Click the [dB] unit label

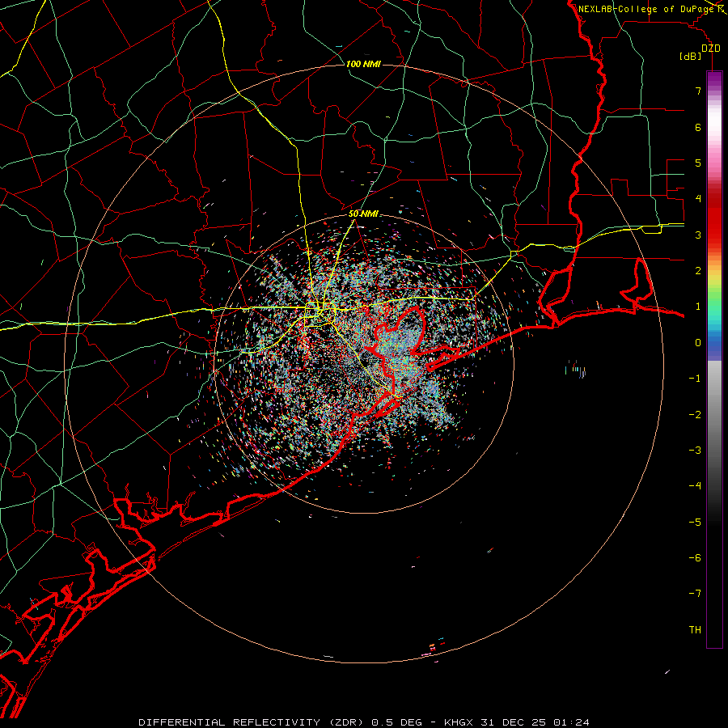(x=691, y=56)
